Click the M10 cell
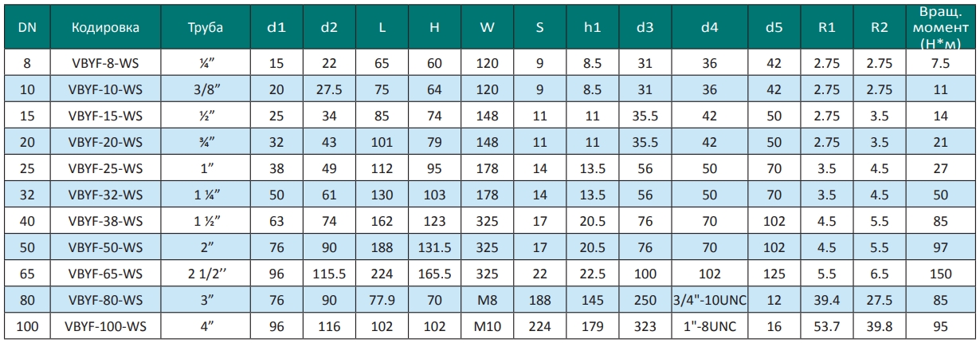The height and width of the screenshot is (343, 980). [x=486, y=327]
